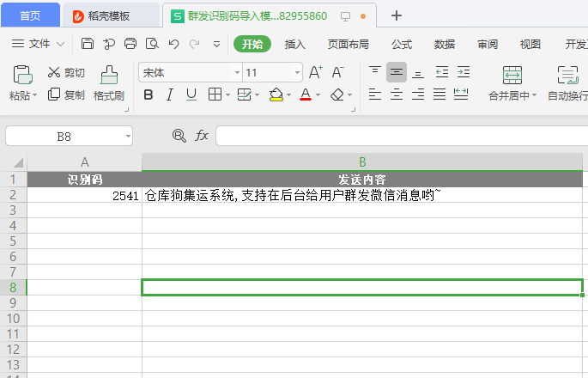Open Print Preview icon
Screen dimensions: 588x378
pos(152,44)
